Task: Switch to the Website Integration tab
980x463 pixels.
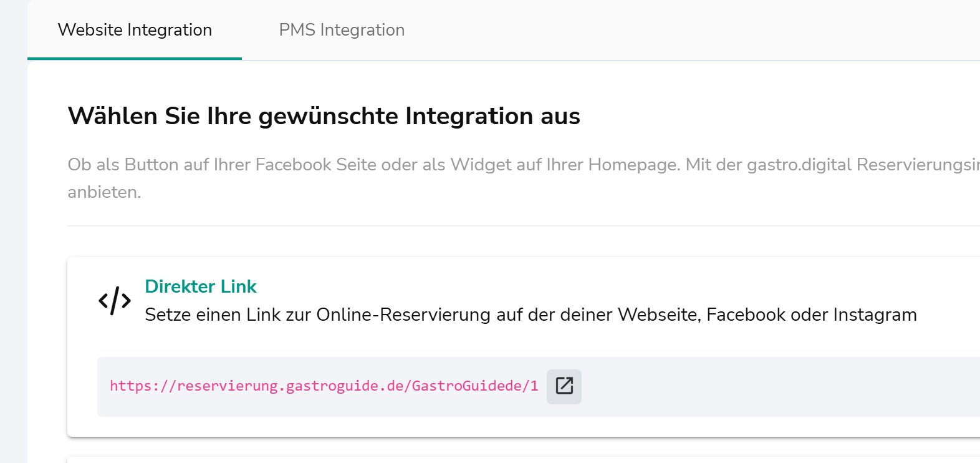Action: tap(135, 30)
